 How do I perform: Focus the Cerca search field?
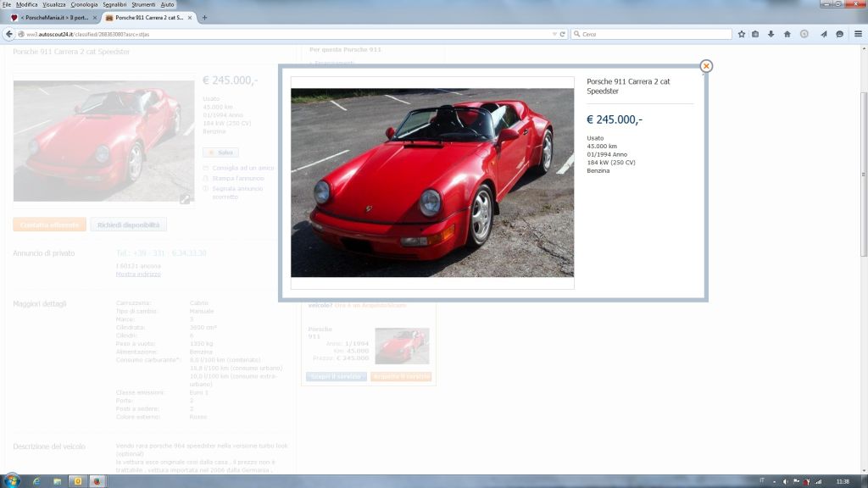coord(651,34)
